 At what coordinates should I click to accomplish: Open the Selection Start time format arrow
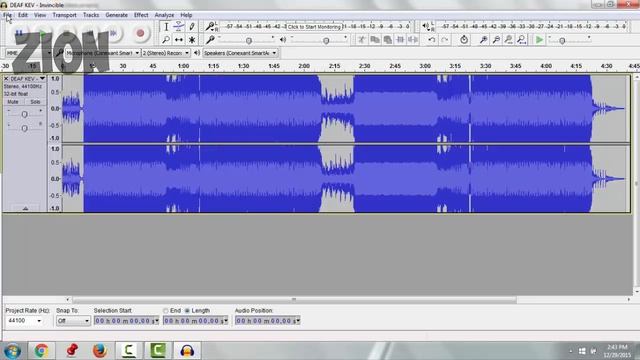pyautogui.click(x=157, y=321)
